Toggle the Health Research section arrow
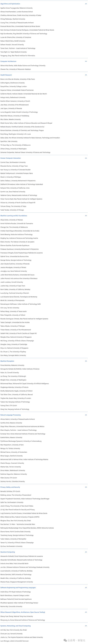Image resolution: width=88 pixels, height=644 pixels. tap(86, 75)
